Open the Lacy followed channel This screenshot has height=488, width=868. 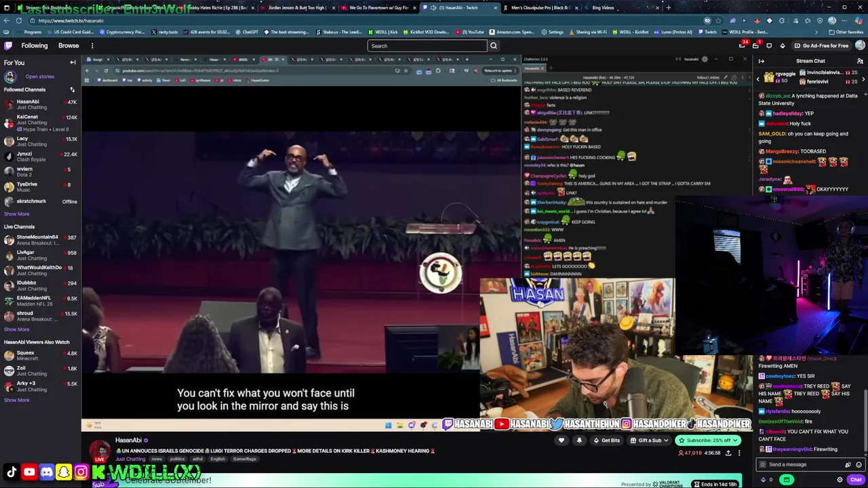click(x=41, y=141)
